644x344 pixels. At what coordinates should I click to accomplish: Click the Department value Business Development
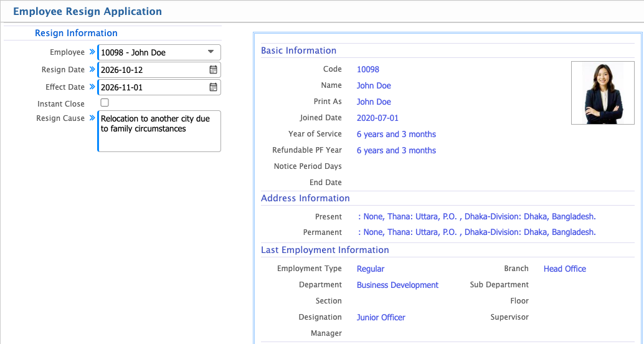tap(397, 285)
